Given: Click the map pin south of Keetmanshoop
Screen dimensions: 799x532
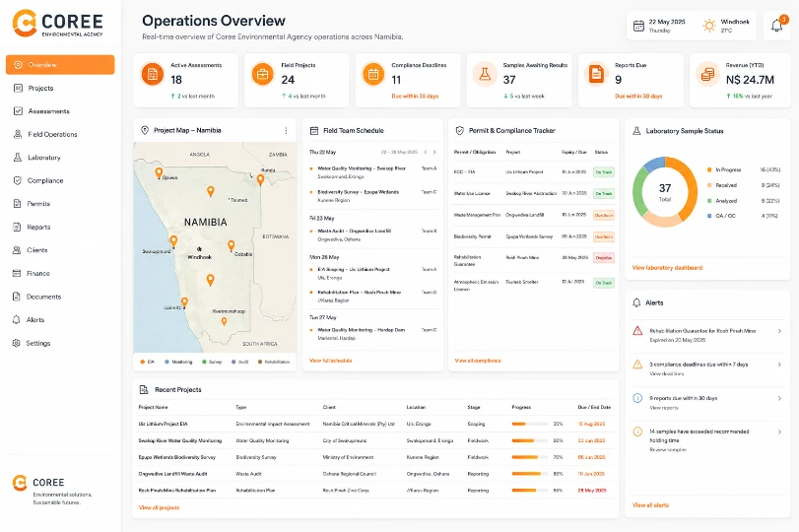Looking at the screenshot, I should (x=224, y=321).
